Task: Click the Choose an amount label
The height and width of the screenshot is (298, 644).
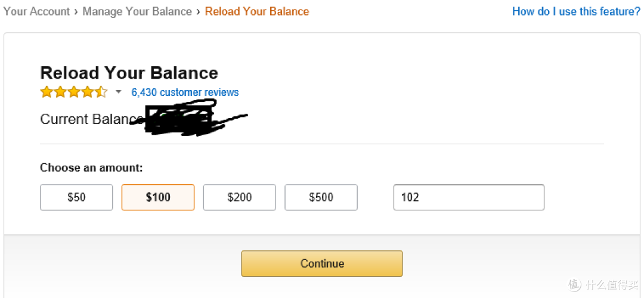Action: (91, 168)
